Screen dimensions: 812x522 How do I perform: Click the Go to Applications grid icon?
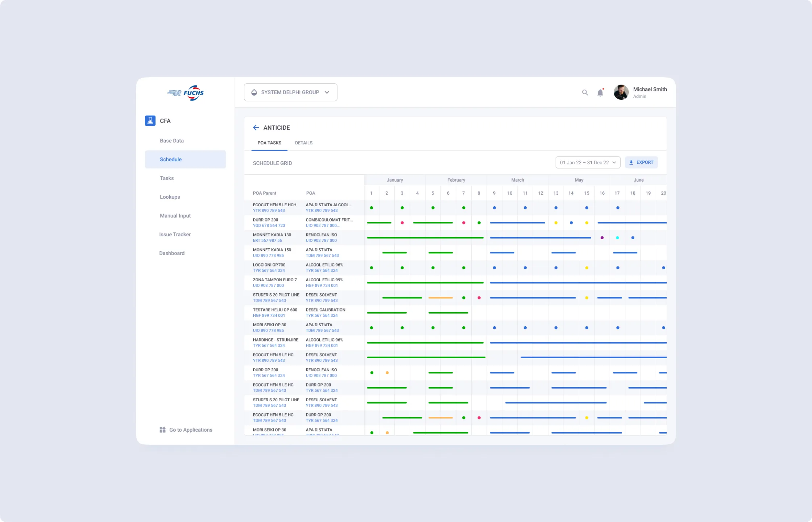coord(162,430)
